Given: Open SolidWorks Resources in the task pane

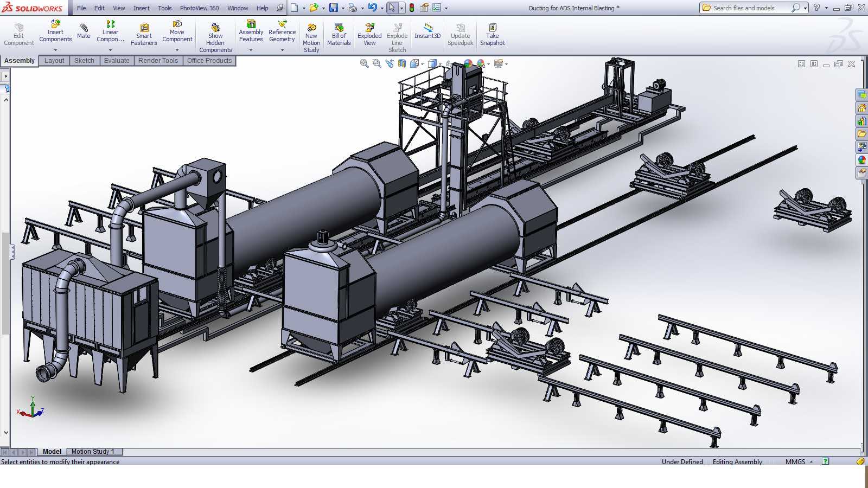Looking at the screenshot, I should [862, 108].
